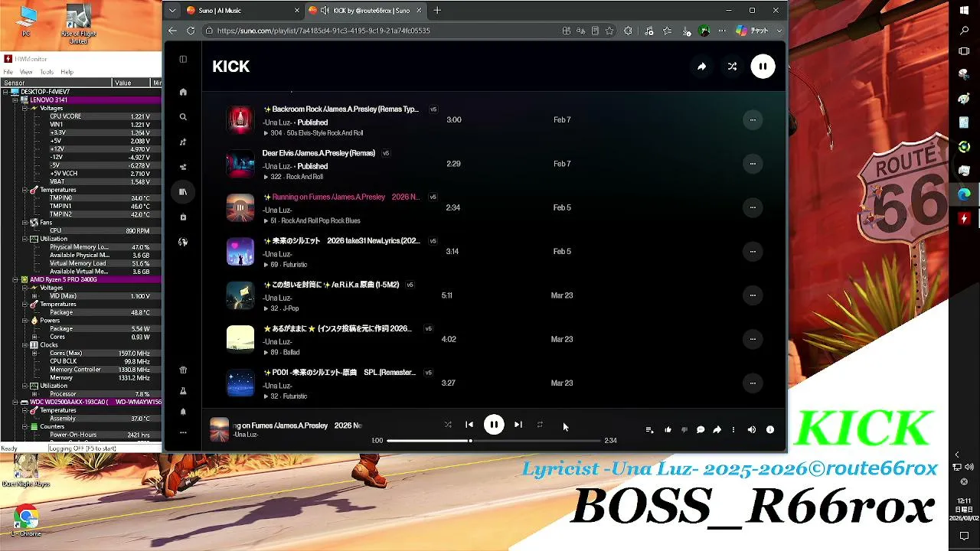Image resolution: width=980 pixels, height=551 pixels.
Task: Collapse the AMD Ryzen 5 PRO 2400G node
Action: click(15, 279)
